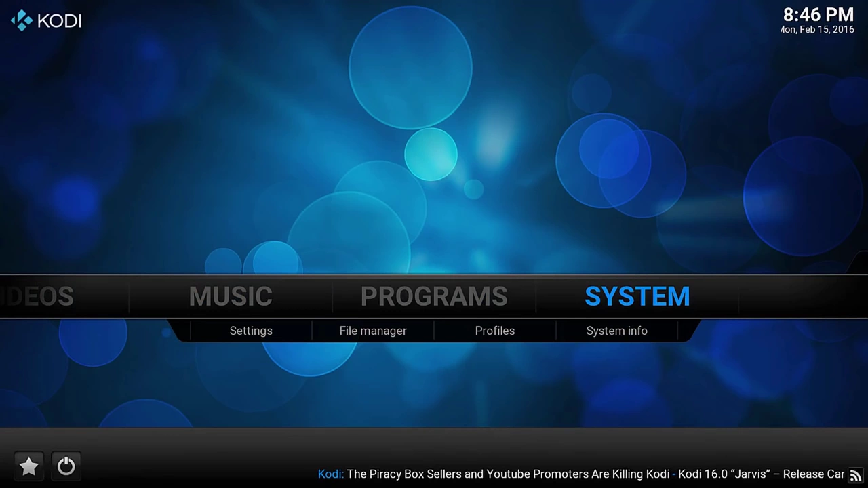Click the RSS feed icon
This screenshot has height=488, width=868.
point(855,475)
